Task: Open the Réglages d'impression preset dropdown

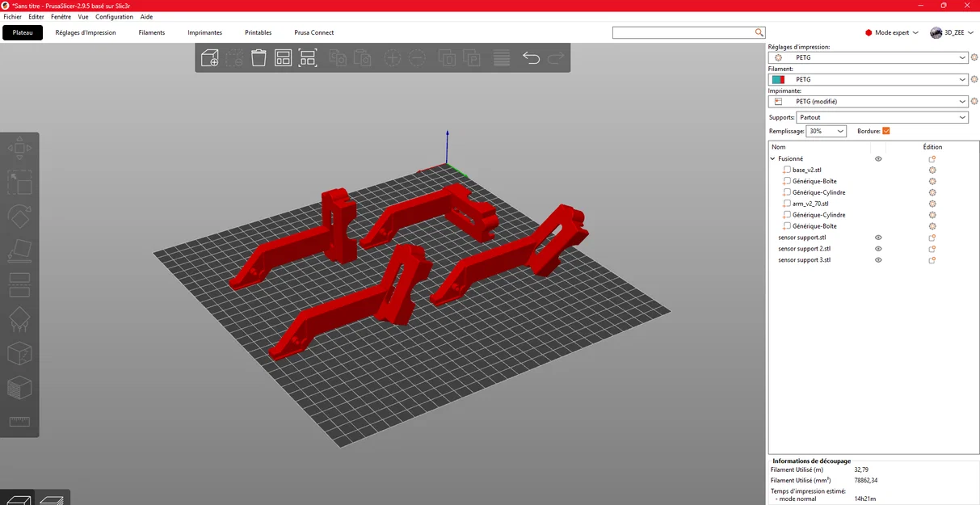Action: tap(869, 57)
